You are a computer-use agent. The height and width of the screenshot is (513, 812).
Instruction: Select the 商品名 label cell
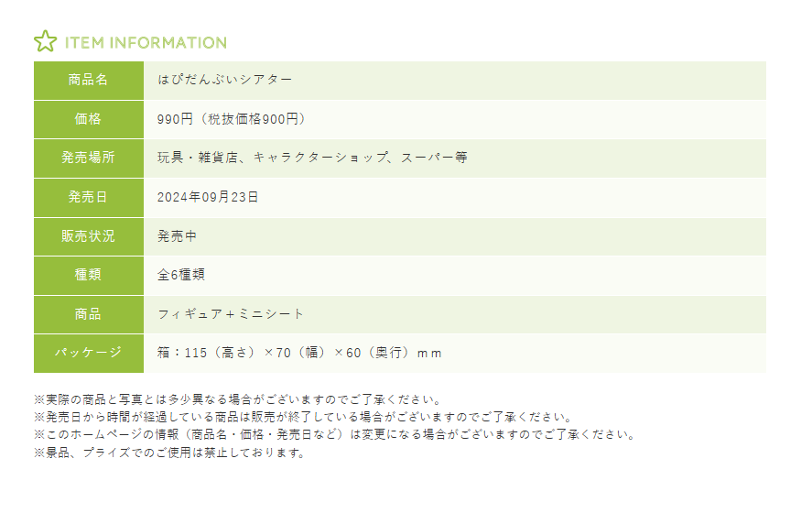click(89, 80)
